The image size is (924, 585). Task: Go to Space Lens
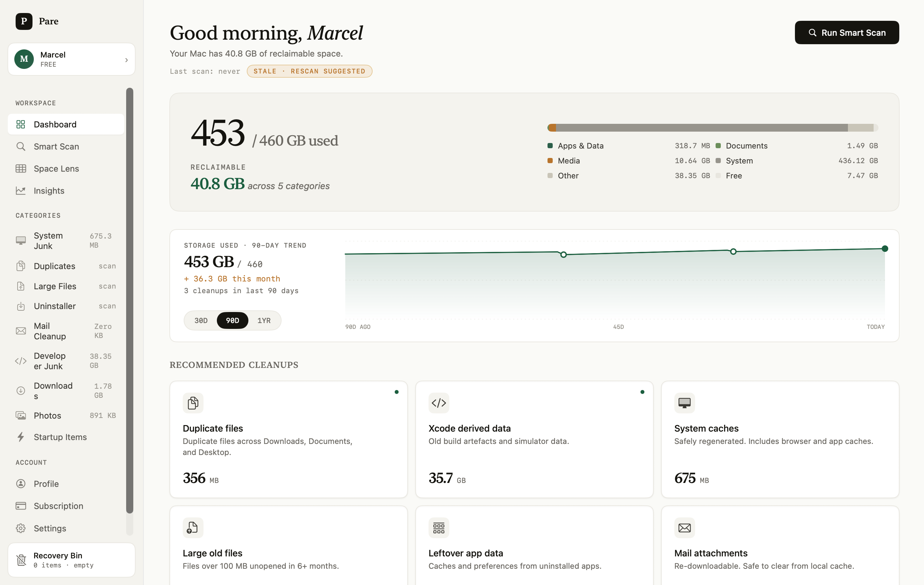click(66, 168)
